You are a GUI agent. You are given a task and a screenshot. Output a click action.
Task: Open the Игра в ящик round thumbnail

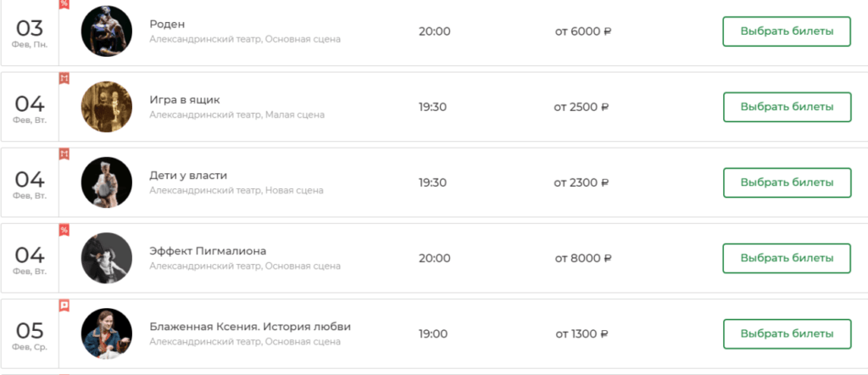click(x=107, y=107)
